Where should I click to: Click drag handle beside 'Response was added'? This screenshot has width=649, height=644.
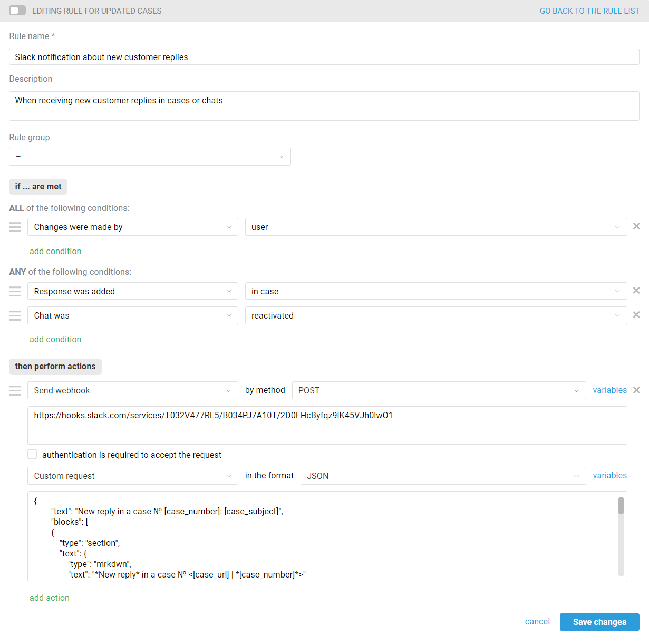point(15,291)
